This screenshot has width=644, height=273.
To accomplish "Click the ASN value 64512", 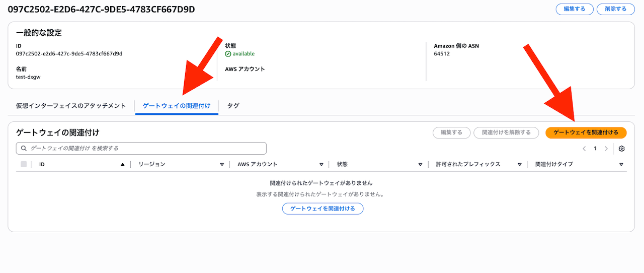I will pyautogui.click(x=442, y=54).
